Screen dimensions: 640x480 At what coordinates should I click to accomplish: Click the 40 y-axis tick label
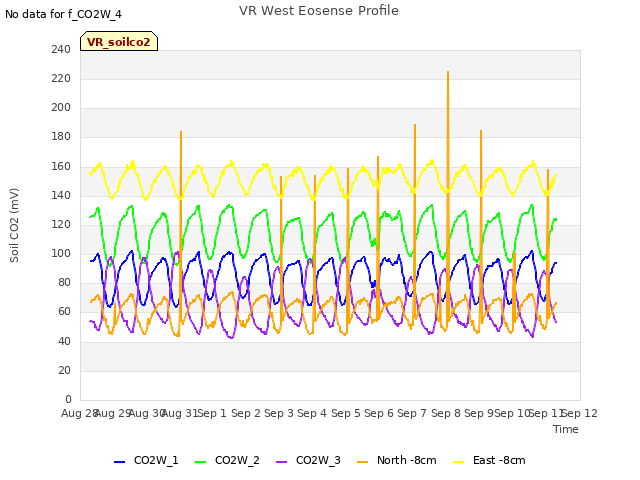64,341
